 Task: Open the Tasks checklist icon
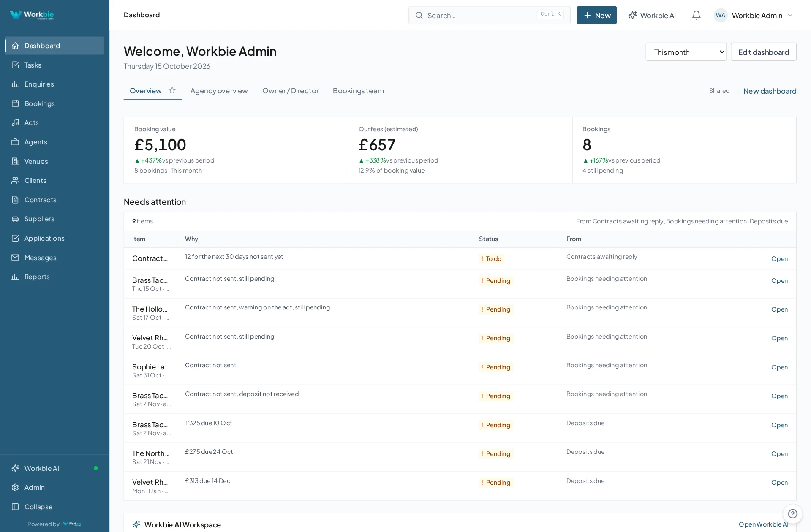[x=15, y=65]
